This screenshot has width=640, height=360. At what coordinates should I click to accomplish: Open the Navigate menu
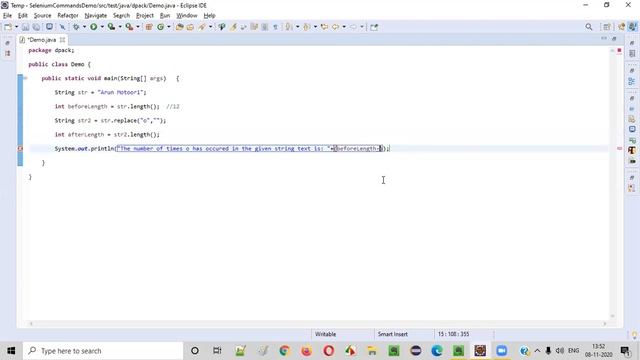pos(96,16)
